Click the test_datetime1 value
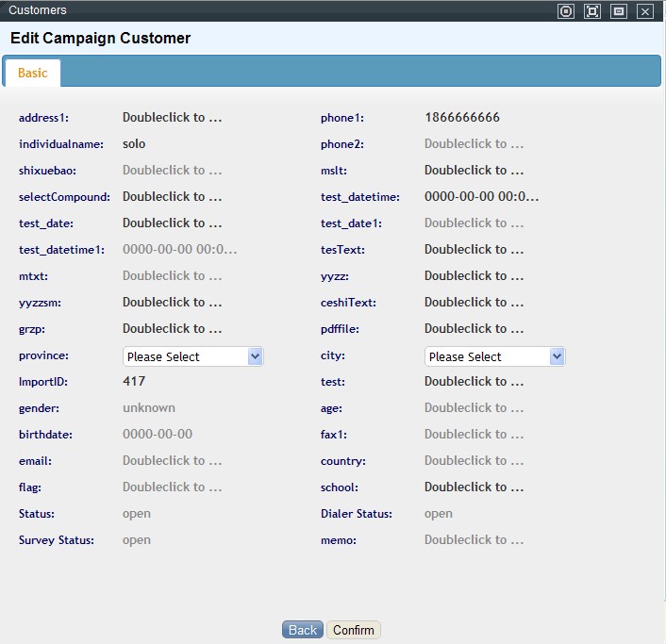The height and width of the screenshot is (644, 666). point(179,249)
